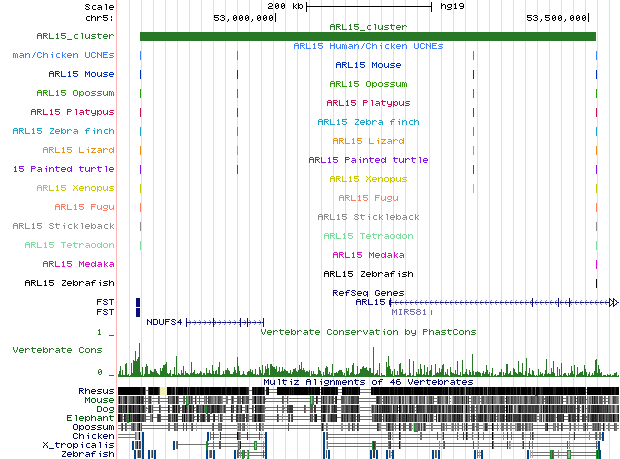Viewport: 620px width, 459px height.
Task: Open the centered 'ARL15 Human/Chicken UCNEs' track title
Action: coord(367,46)
